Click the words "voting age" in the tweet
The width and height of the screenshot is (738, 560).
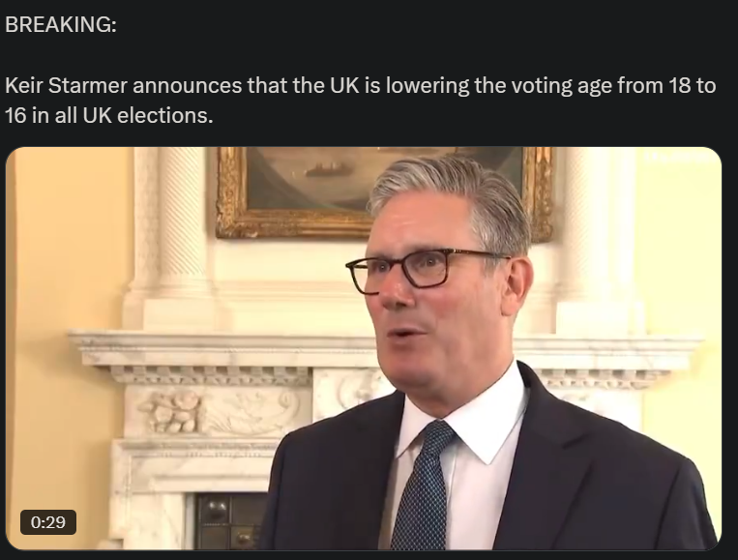(x=562, y=86)
